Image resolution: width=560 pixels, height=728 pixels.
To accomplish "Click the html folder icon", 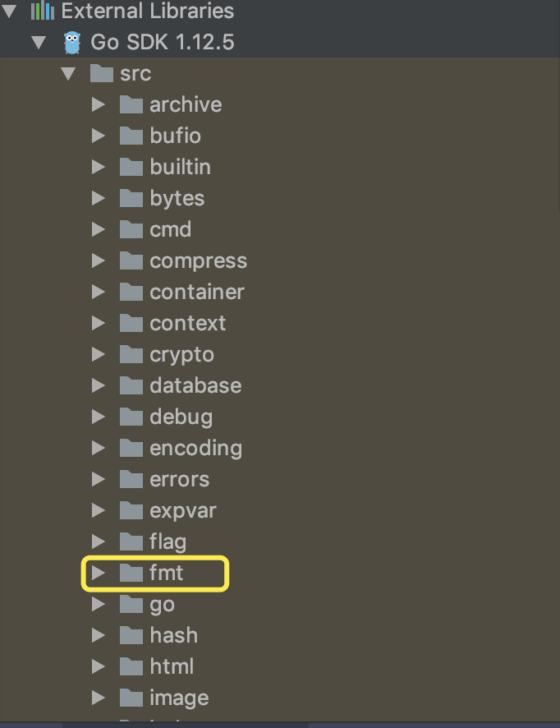I will [x=131, y=667].
